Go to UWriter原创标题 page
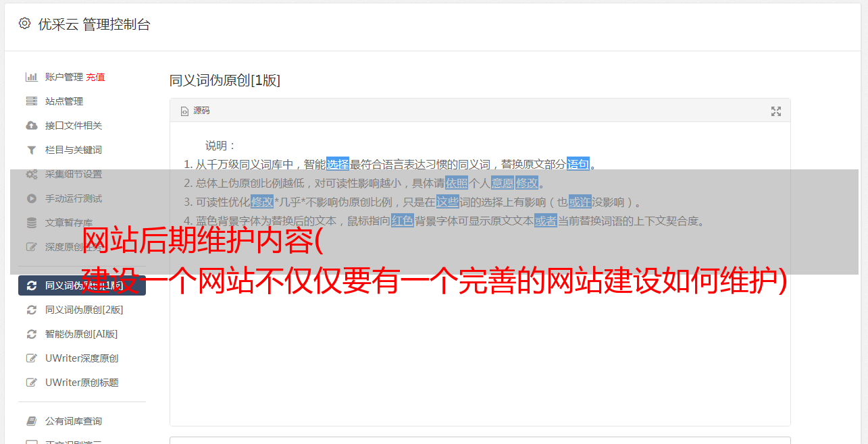The width and height of the screenshot is (868, 444). tap(82, 383)
